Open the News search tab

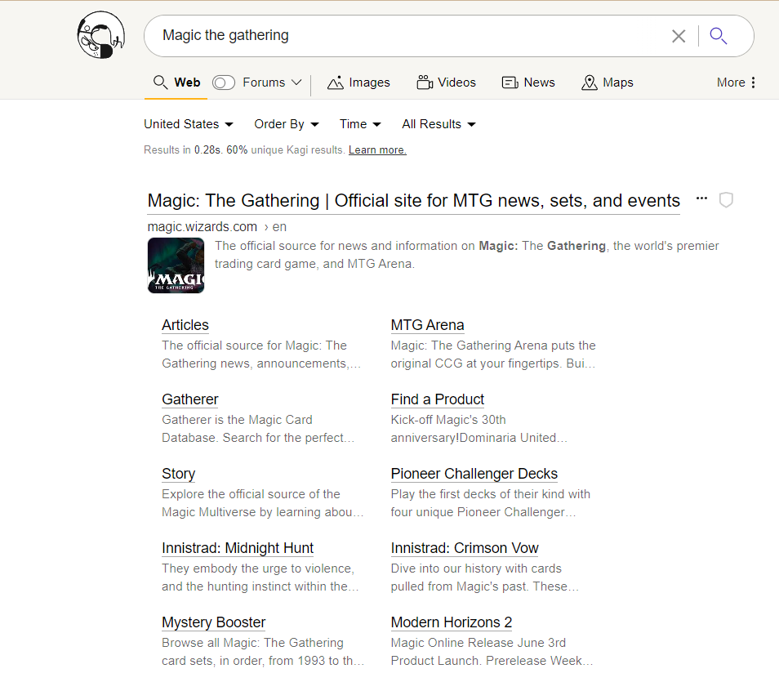click(x=528, y=82)
